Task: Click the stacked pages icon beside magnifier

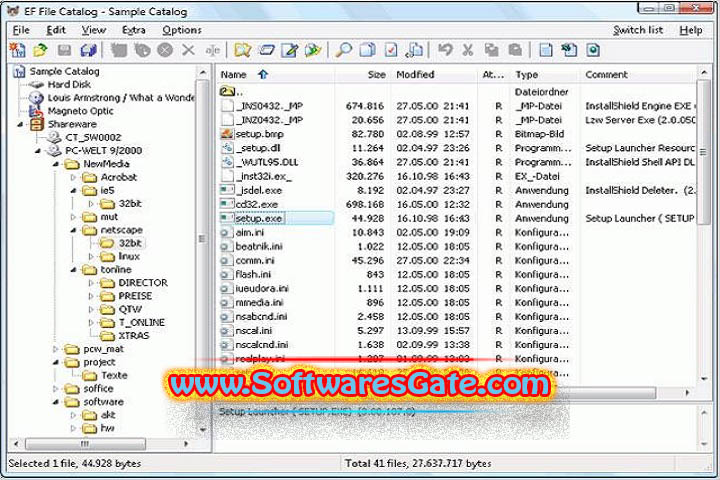Action: coord(367,50)
